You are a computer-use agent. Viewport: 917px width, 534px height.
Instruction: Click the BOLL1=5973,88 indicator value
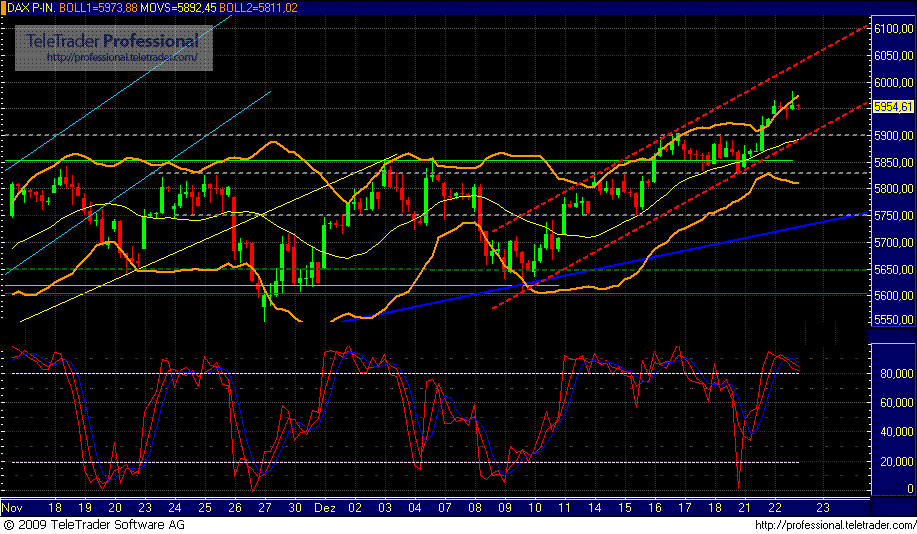(x=97, y=8)
